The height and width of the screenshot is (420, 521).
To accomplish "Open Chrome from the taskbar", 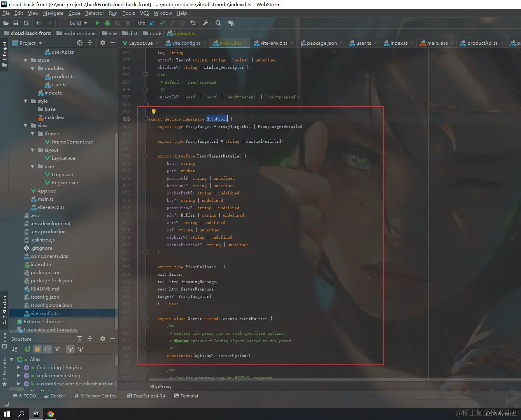I will tap(51, 414).
